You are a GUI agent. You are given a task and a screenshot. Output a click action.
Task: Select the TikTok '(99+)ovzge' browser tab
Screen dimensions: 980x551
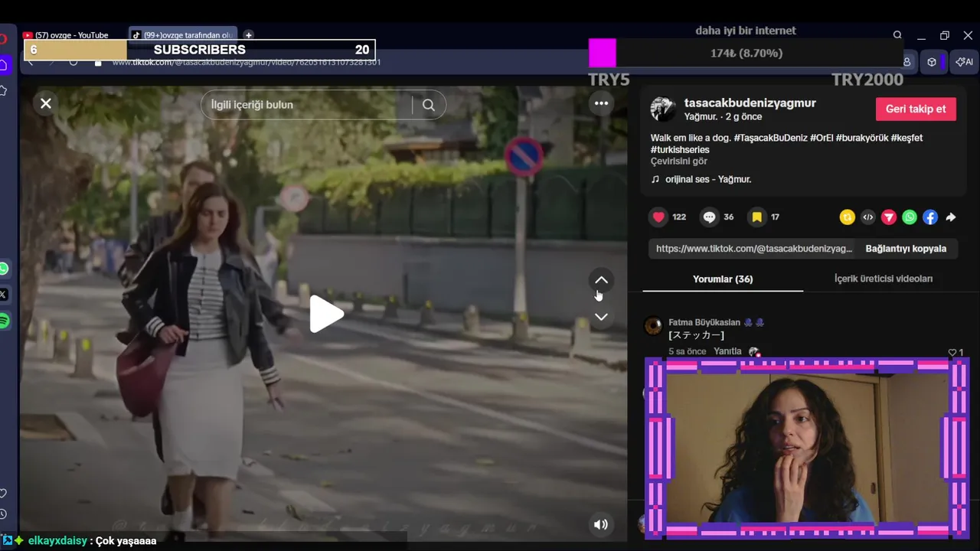click(x=181, y=34)
